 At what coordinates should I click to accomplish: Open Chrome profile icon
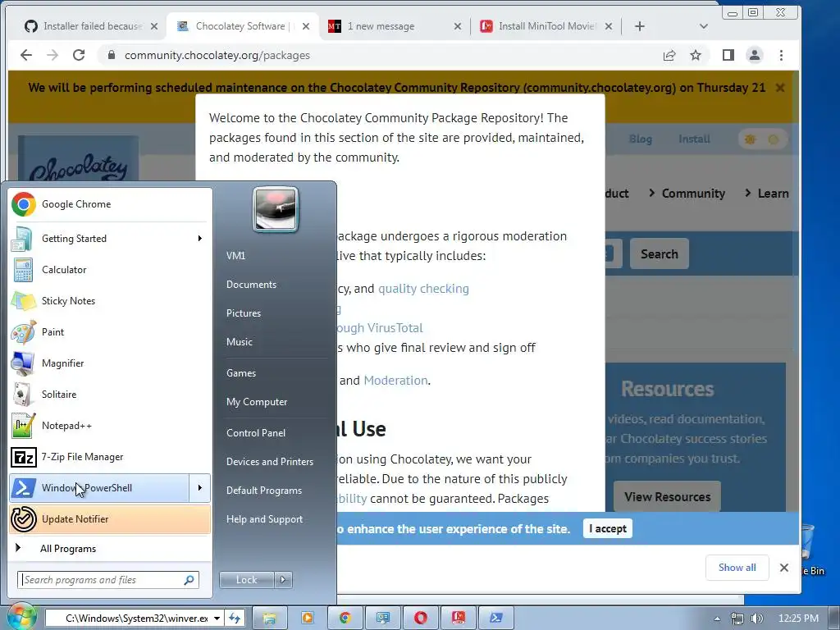[x=755, y=55]
